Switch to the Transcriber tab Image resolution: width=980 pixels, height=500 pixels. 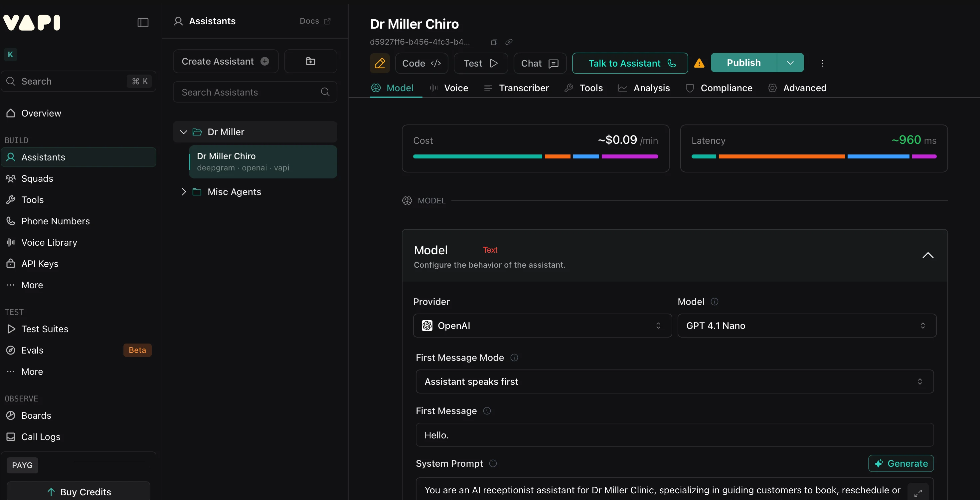click(x=516, y=88)
